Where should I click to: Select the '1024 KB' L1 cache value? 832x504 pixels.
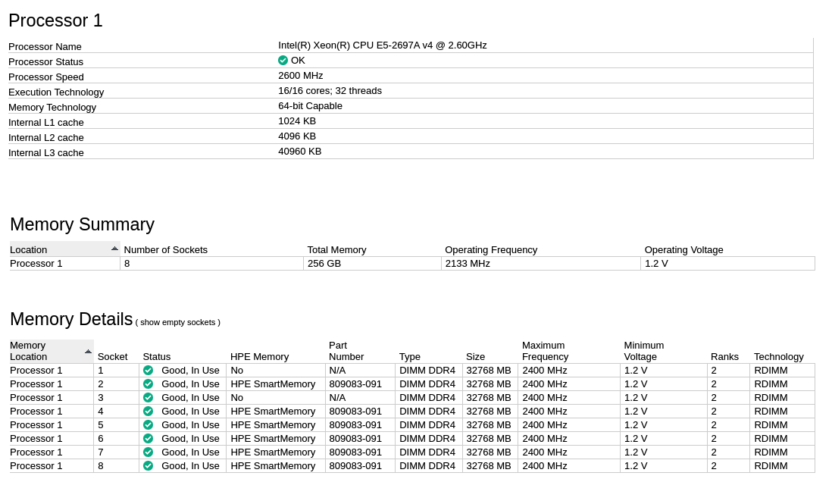297,121
